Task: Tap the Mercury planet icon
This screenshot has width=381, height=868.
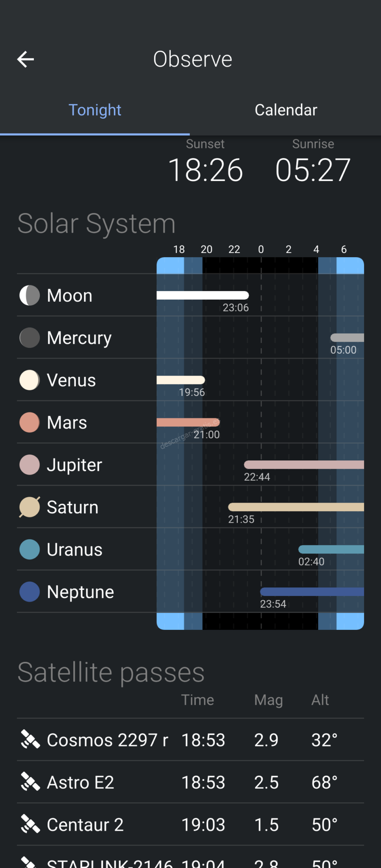Action: coord(29,338)
